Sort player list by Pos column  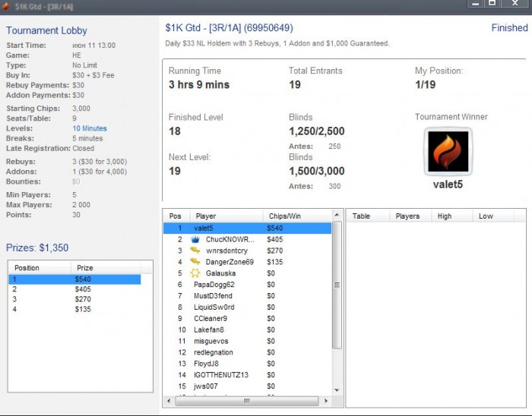[x=175, y=216]
